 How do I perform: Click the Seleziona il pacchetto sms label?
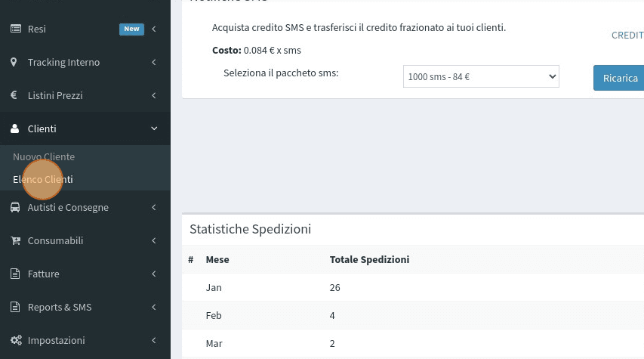pyautogui.click(x=281, y=73)
